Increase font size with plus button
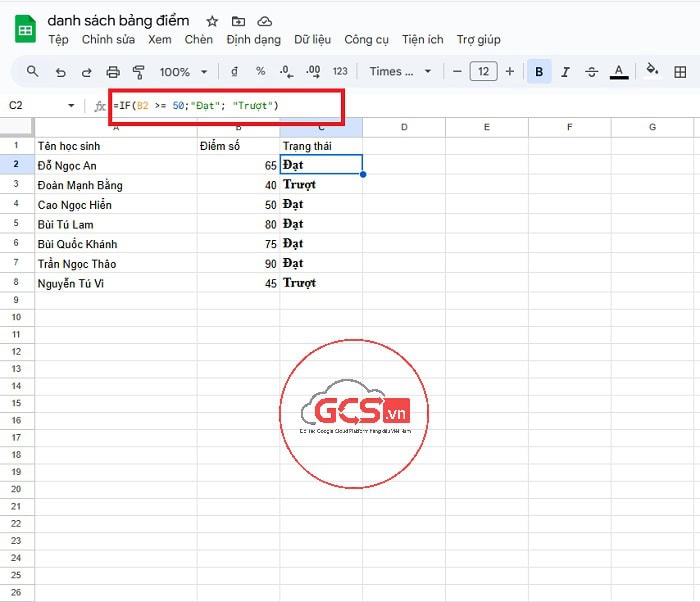This screenshot has height=602, width=700. click(510, 72)
